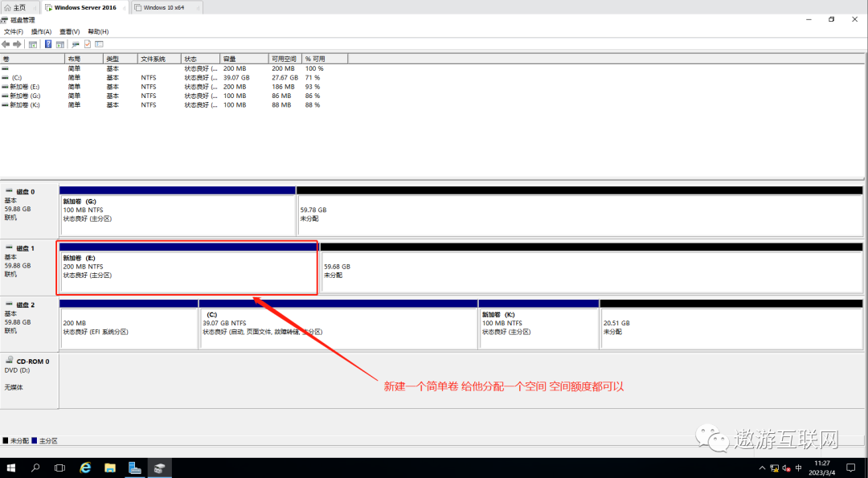The height and width of the screenshot is (478, 868).
Task: Open the 帮助(H) menu
Action: [x=98, y=32]
